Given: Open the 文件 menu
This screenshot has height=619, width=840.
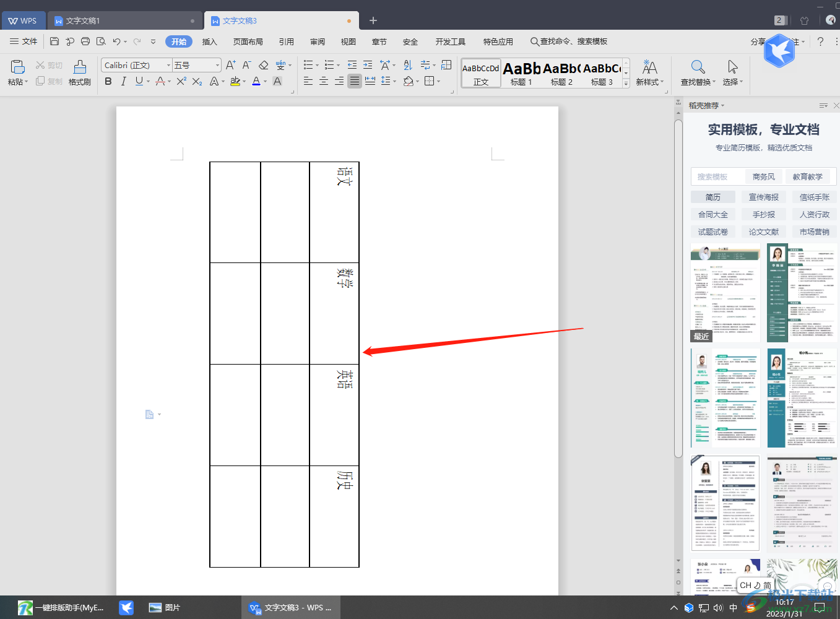Looking at the screenshot, I should (24, 41).
